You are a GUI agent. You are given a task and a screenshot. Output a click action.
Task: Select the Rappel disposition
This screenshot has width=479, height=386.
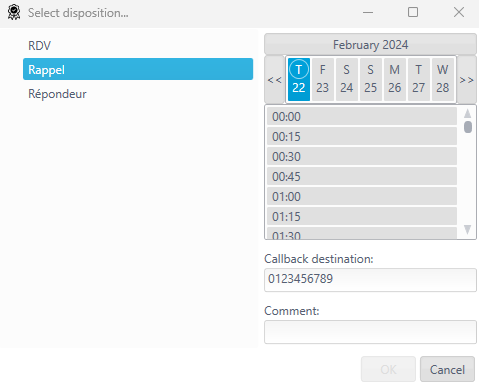(x=138, y=69)
